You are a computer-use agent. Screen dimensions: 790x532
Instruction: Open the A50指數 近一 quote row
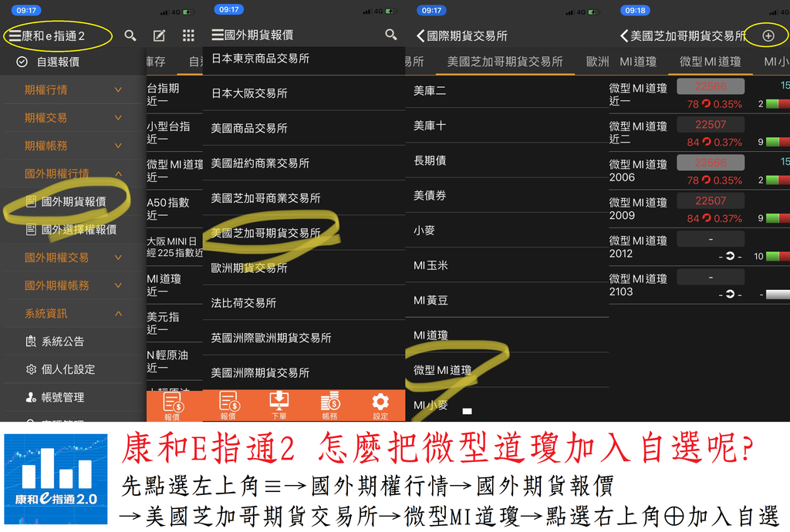pos(175,209)
